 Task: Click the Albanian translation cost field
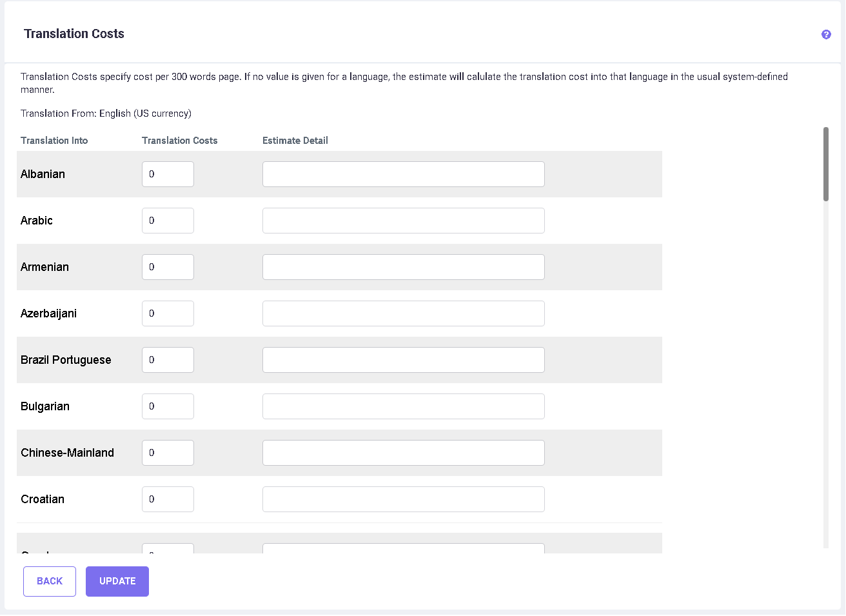click(168, 174)
